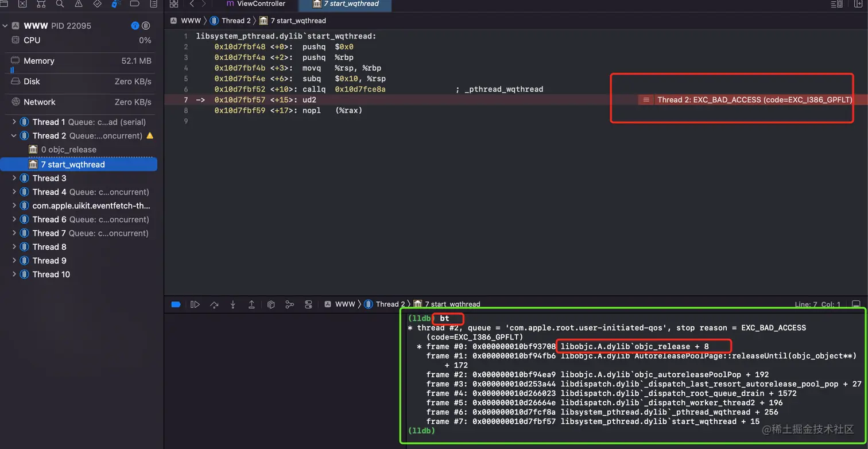Select the CPU gauge row
Viewport: 868px width, 449px height.
click(x=80, y=40)
